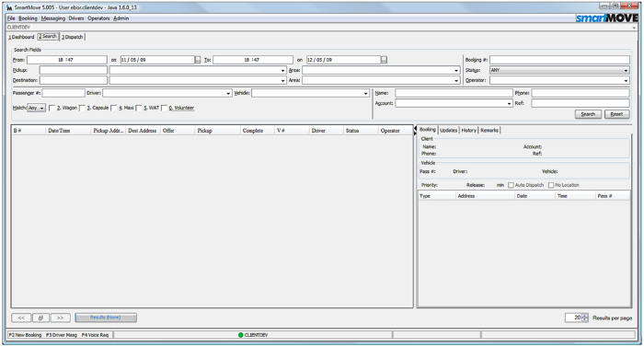Click the Results (None) button
Viewport: 644px width, 347px height.
[x=106, y=318]
